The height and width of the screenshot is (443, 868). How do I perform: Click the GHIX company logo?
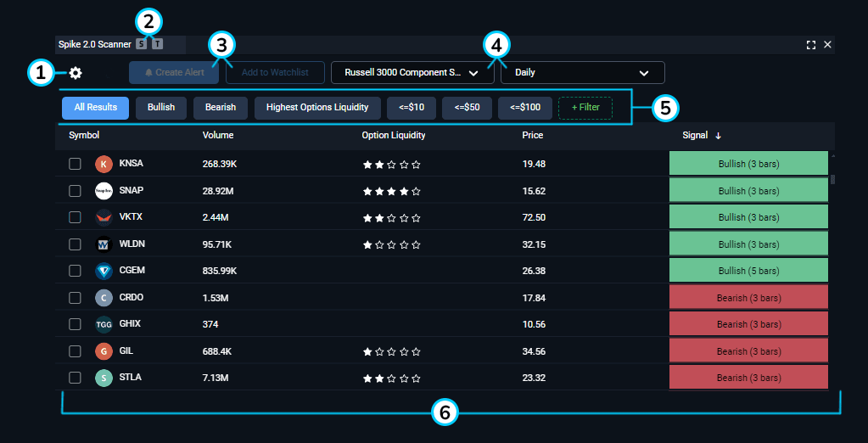(104, 324)
